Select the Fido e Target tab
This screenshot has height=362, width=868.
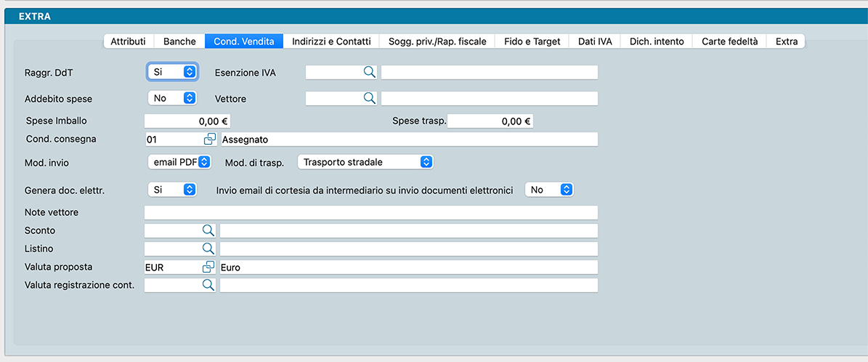point(532,41)
